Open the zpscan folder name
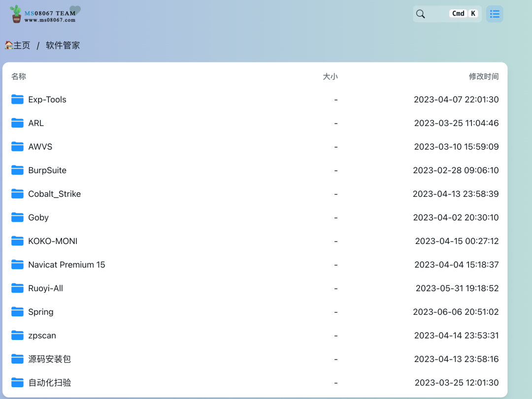The height and width of the screenshot is (399, 532). [x=42, y=335]
